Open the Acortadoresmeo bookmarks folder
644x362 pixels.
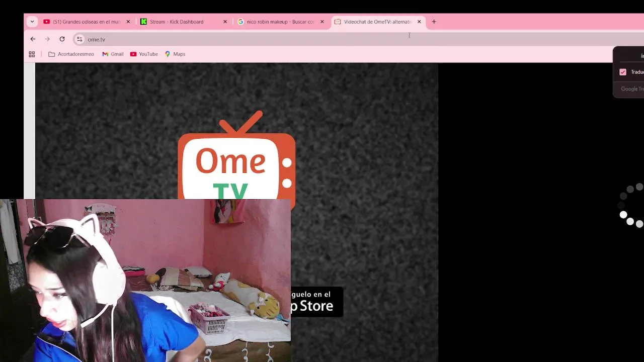point(71,54)
